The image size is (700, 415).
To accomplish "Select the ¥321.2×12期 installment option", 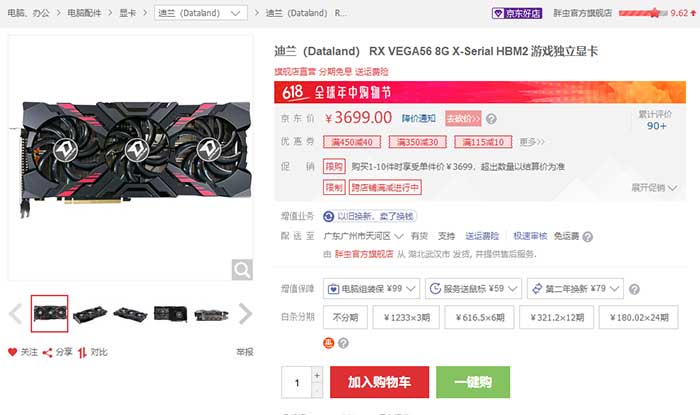I will [557, 317].
